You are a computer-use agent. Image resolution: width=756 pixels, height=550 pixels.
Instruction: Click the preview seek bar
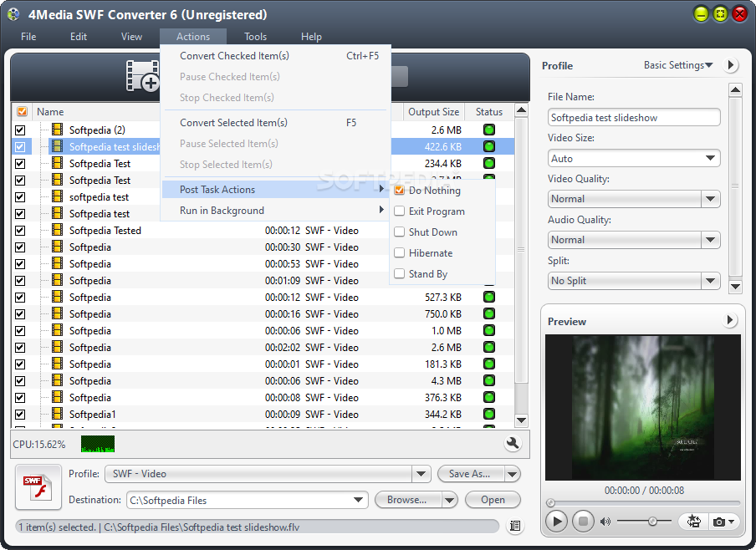[643, 502]
